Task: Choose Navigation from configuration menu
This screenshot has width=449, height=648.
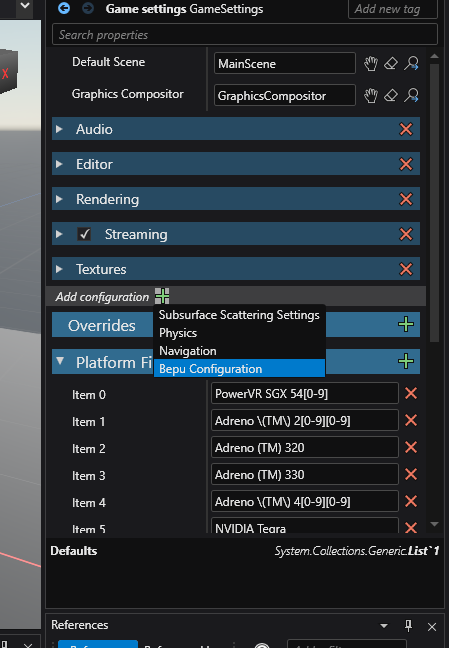Action: click(239, 351)
